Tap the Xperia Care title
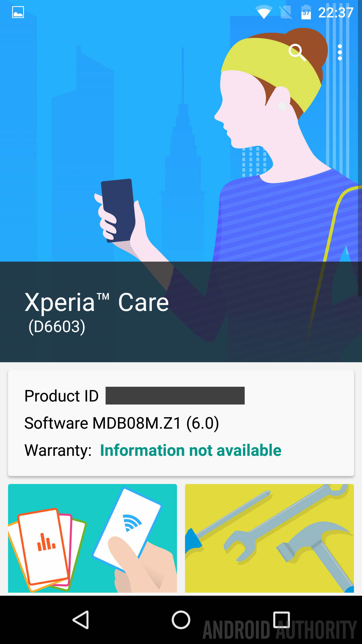The height and width of the screenshot is (644, 362). [97, 302]
